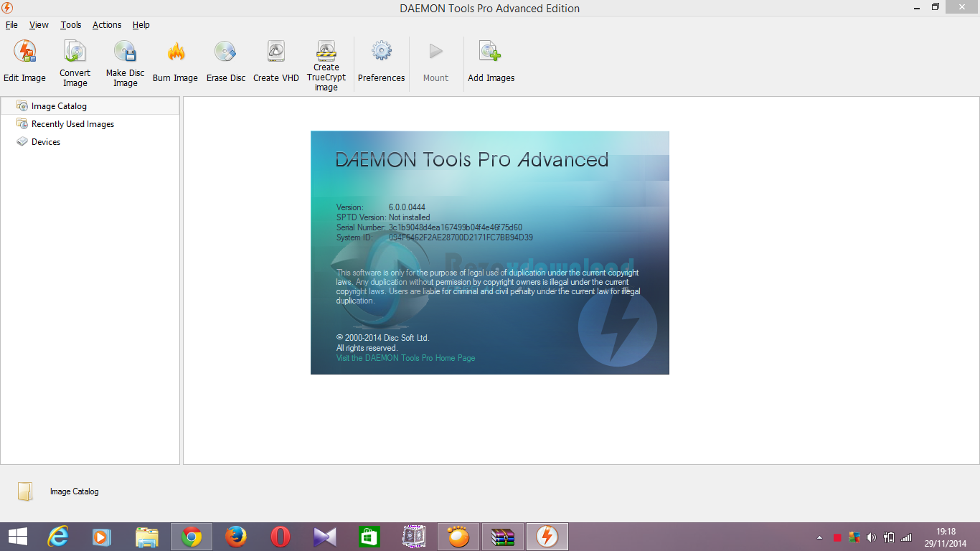Open the View menu
The height and width of the screenshot is (551, 980).
click(39, 24)
